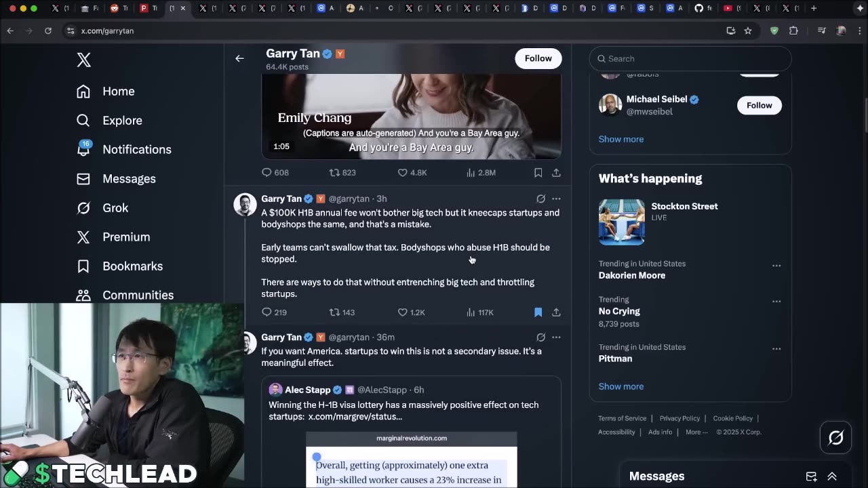868x488 pixels.
Task: Reply to the video post with 608 replies
Action: coord(275,173)
